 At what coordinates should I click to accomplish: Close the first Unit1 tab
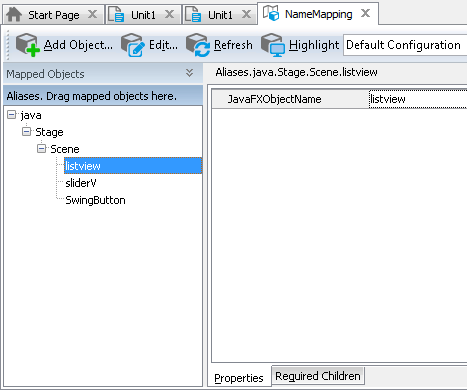click(169, 14)
